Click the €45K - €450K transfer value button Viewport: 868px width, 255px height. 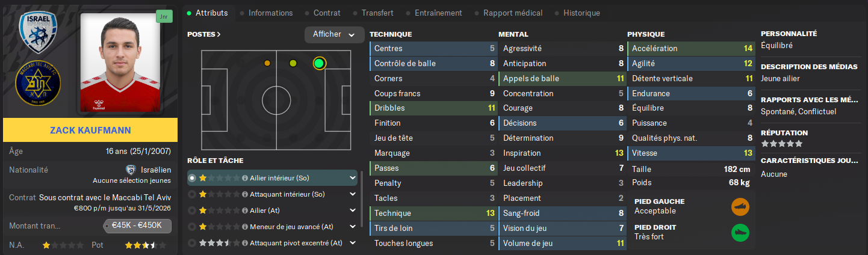point(137,226)
